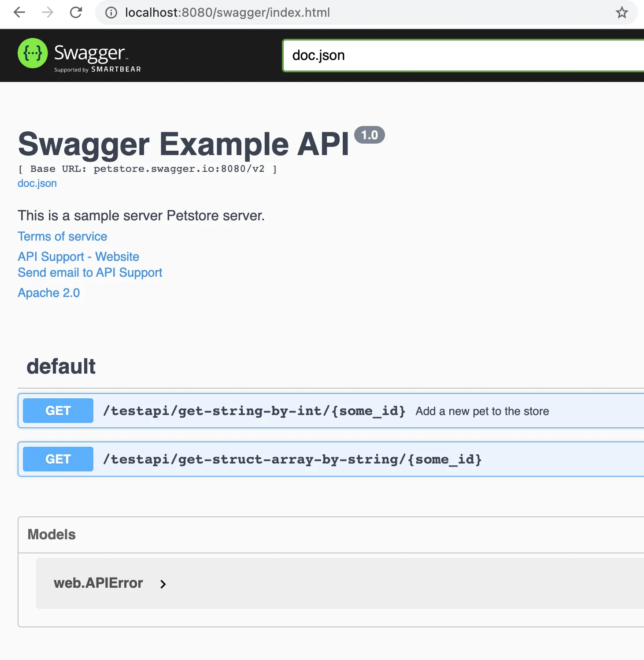The height and width of the screenshot is (660, 644).
Task: Visit API Support - Website link
Action: coord(78,257)
